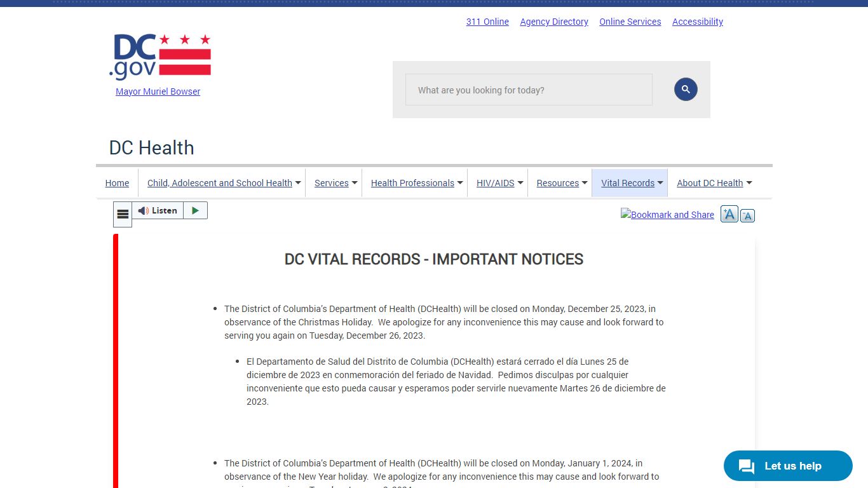This screenshot has width=868, height=488.
Task: Click the Bookmark and Share image link
Action: [667, 215]
